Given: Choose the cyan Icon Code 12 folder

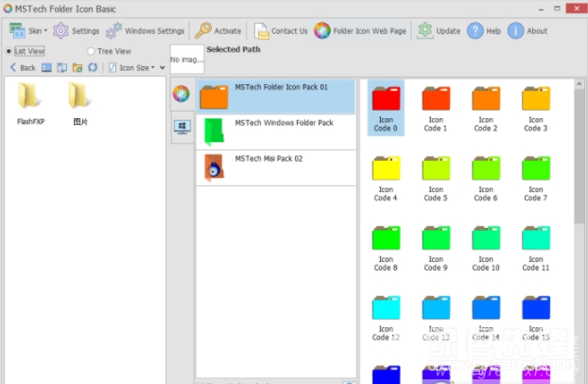Looking at the screenshot, I should pyautogui.click(x=386, y=319).
